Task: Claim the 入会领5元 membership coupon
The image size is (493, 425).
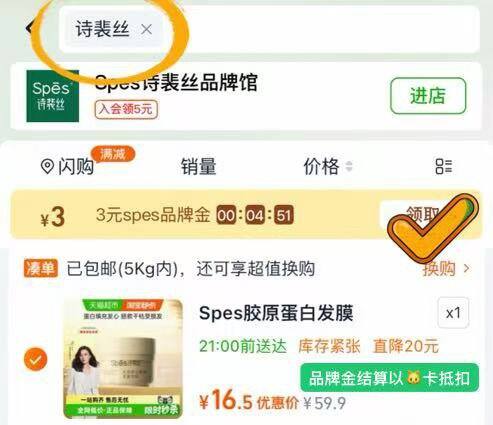Action: 126,109
